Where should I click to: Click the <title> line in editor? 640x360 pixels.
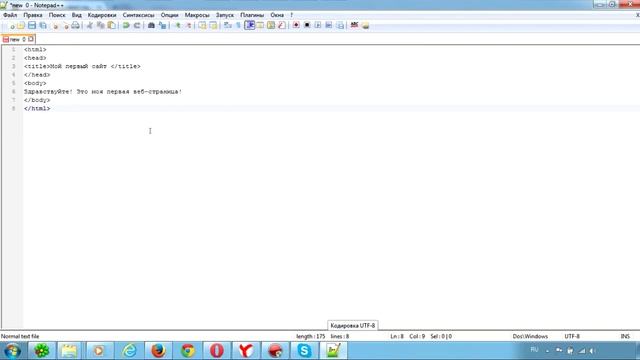coord(82,66)
